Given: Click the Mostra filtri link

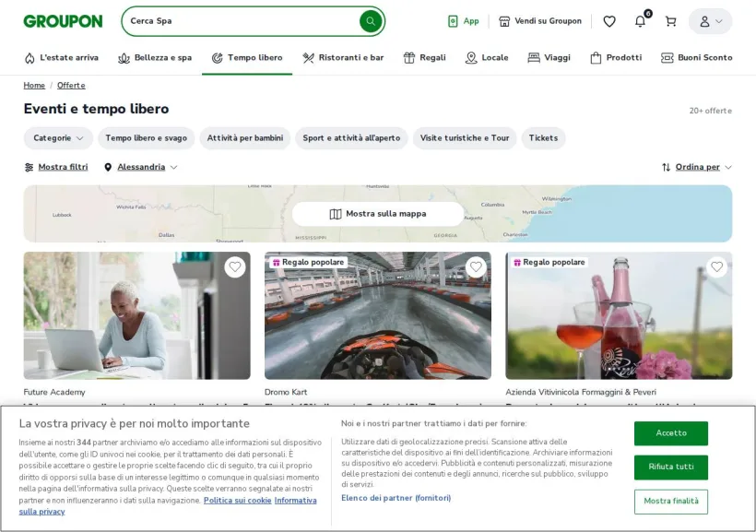Looking at the screenshot, I should pos(63,168).
